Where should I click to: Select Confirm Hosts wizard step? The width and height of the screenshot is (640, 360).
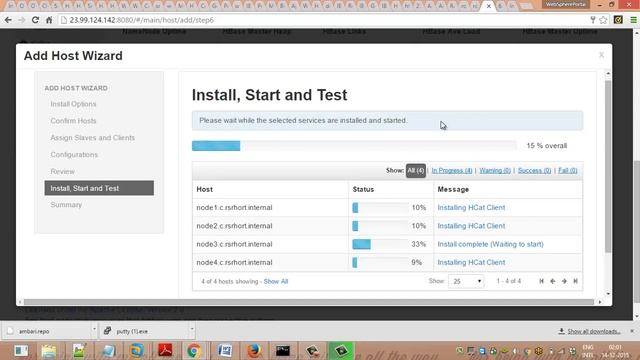tap(73, 121)
